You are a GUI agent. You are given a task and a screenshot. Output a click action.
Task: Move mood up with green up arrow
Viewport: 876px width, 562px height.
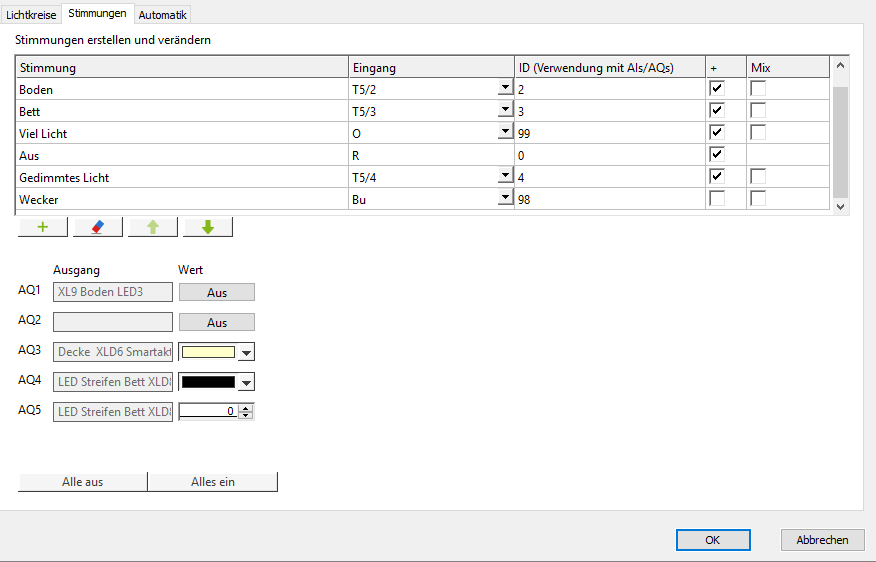pos(153,227)
